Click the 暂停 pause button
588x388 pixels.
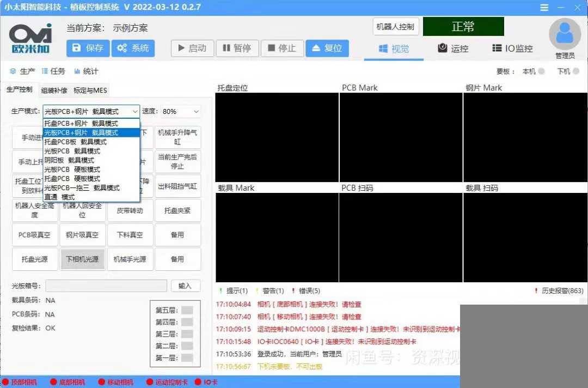pyautogui.click(x=237, y=48)
